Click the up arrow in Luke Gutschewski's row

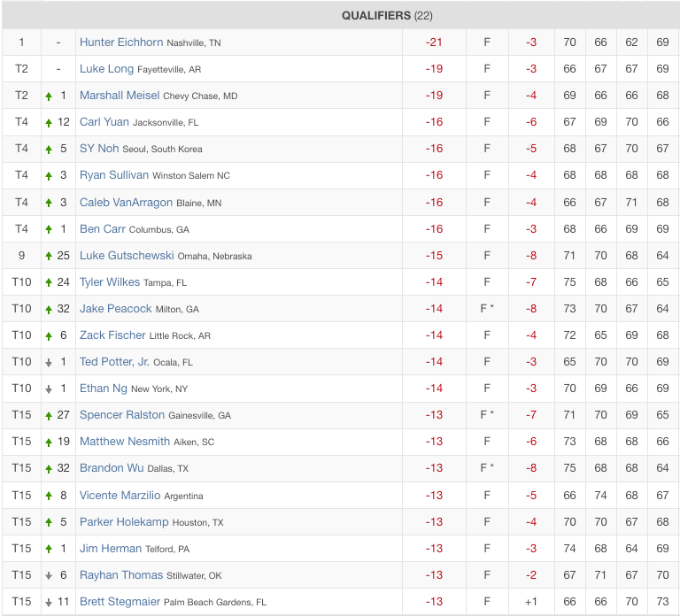pyautogui.click(x=49, y=256)
